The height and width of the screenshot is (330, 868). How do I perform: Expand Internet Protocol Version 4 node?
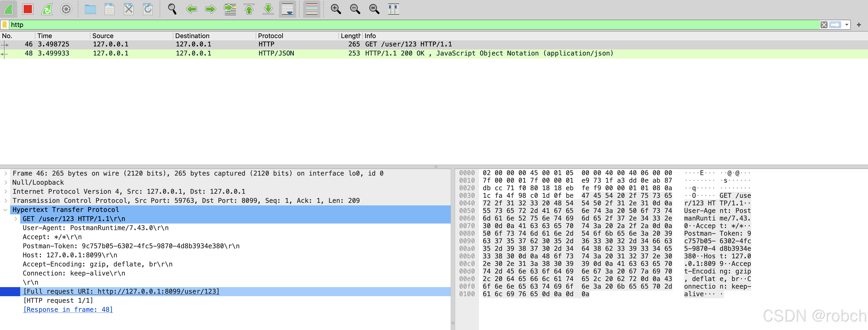[6, 192]
